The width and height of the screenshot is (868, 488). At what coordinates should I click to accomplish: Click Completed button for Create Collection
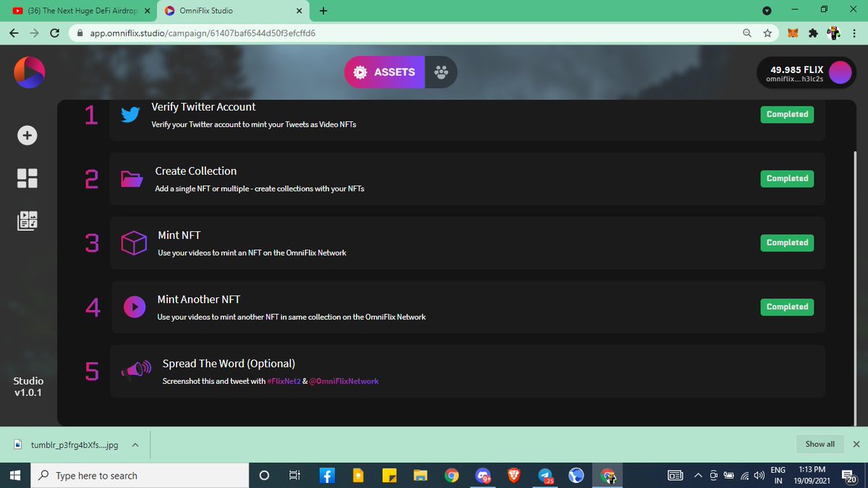click(x=787, y=179)
